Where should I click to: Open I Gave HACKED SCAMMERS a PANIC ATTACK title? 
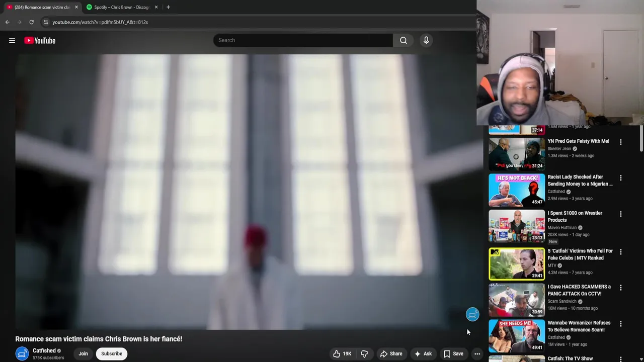[579, 290]
